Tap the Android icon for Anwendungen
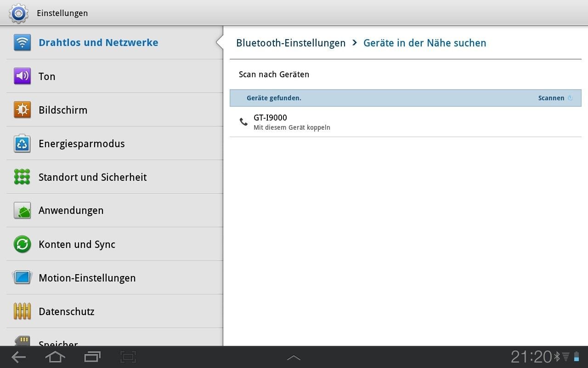 pos(22,210)
